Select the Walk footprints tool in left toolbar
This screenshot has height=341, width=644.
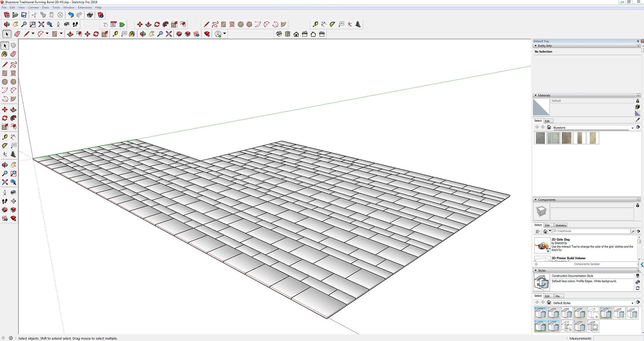pos(5,201)
